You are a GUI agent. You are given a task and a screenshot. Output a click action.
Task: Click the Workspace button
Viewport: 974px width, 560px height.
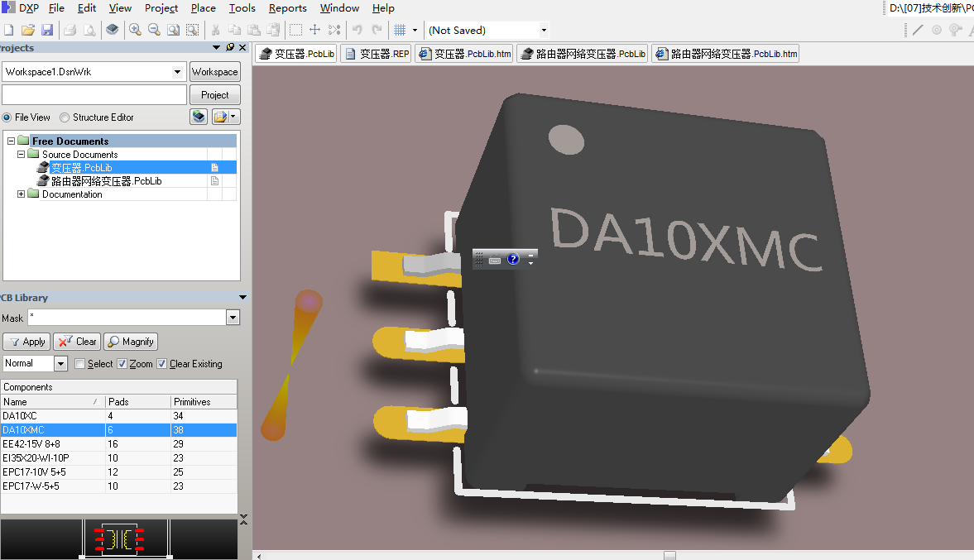point(215,72)
